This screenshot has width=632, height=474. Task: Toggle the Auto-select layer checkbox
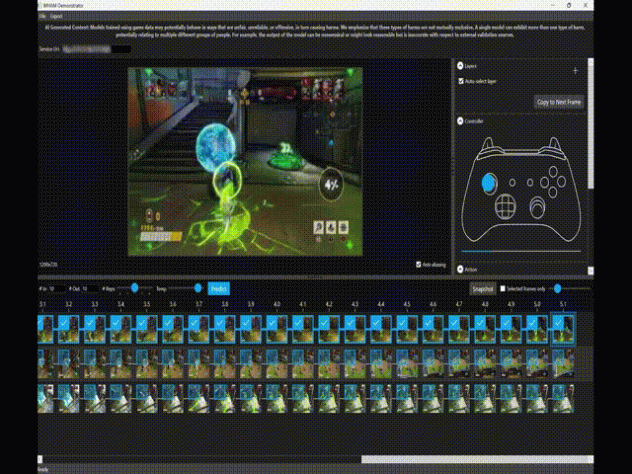click(x=461, y=81)
